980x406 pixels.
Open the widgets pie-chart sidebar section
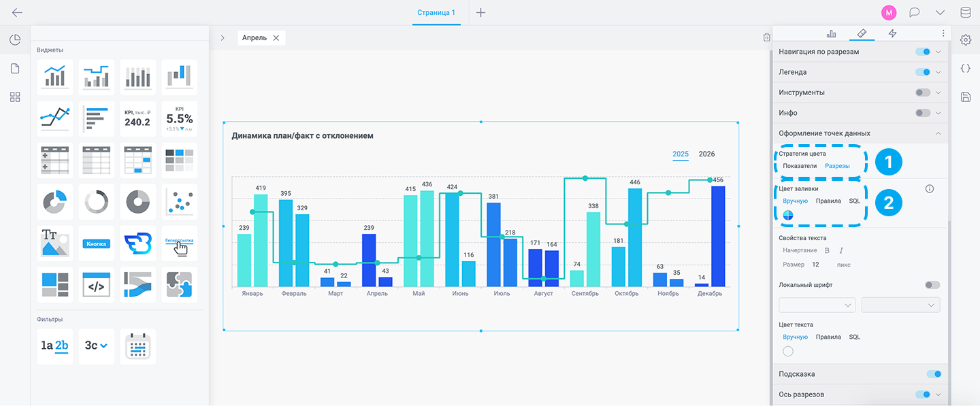[15, 40]
